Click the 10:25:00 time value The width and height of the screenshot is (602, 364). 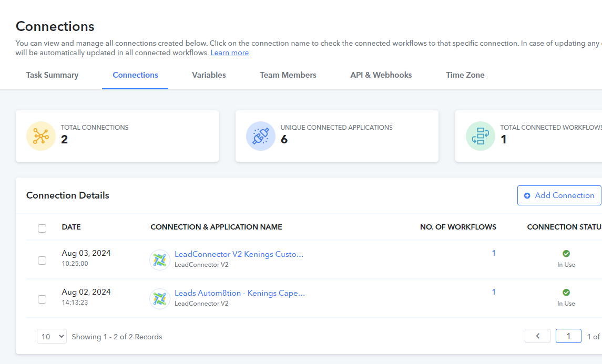pyautogui.click(x=75, y=264)
